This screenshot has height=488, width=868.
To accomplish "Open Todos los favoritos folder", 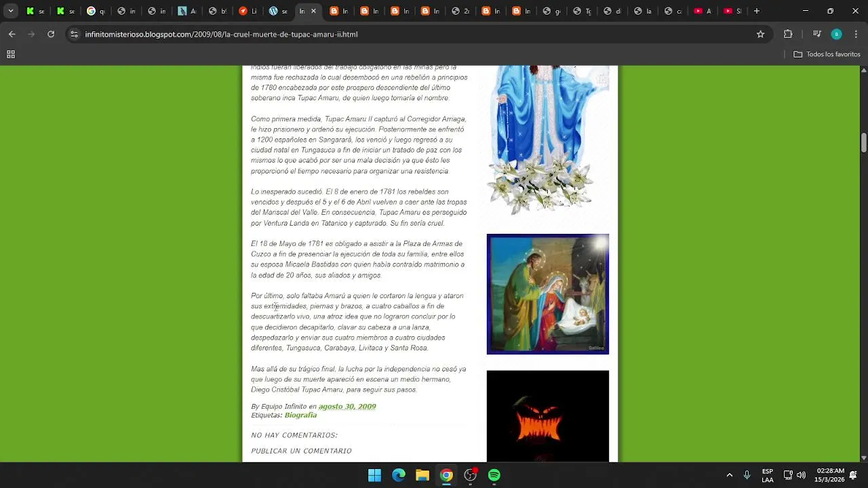I will click(827, 54).
